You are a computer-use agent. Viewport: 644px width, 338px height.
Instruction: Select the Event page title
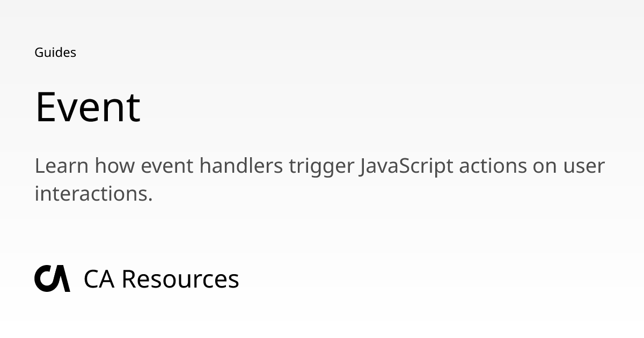(x=87, y=107)
